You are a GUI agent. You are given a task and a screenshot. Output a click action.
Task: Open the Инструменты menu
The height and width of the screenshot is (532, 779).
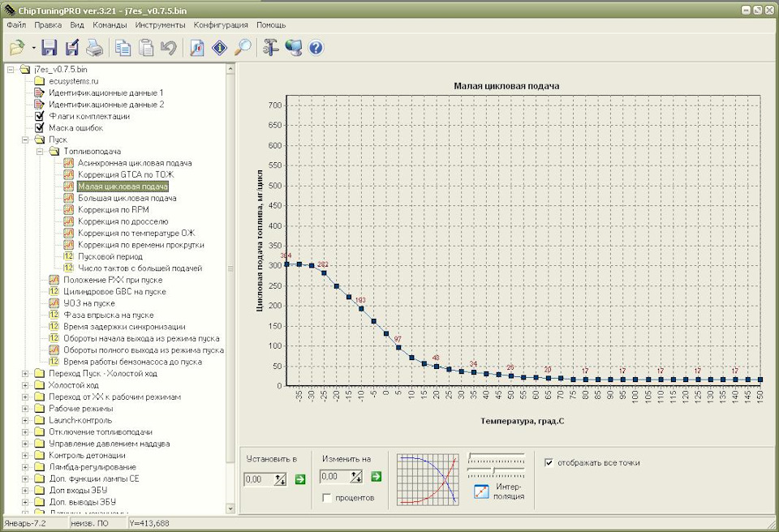coord(160,25)
